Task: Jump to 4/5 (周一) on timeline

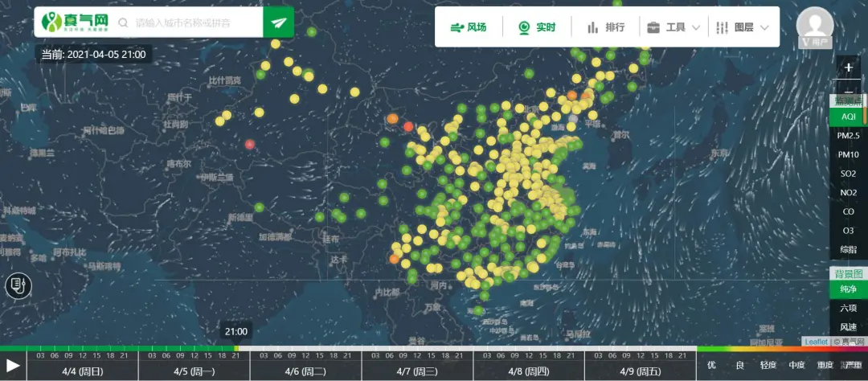Action: point(194,371)
